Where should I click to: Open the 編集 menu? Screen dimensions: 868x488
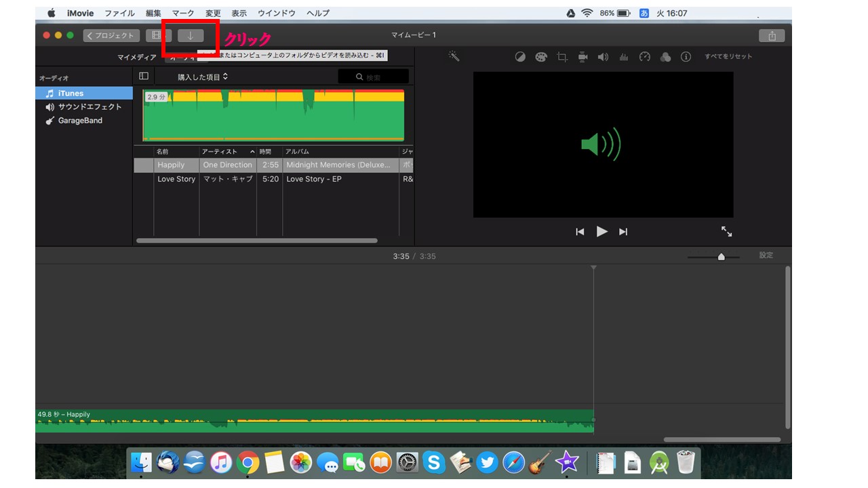pyautogui.click(x=153, y=14)
